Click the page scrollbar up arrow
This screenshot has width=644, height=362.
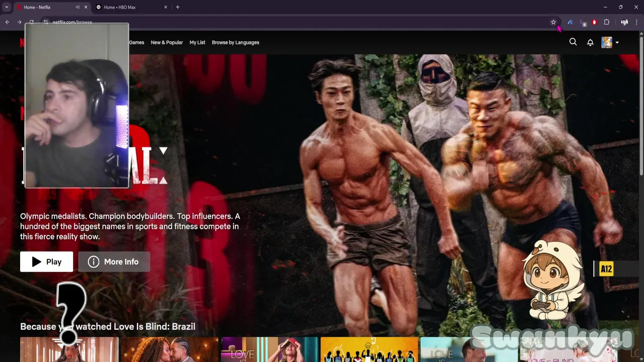pyautogui.click(x=641, y=34)
